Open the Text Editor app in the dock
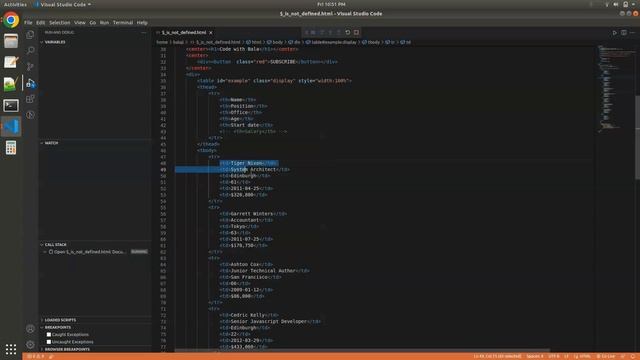This screenshot has height=360, width=640. (11, 62)
